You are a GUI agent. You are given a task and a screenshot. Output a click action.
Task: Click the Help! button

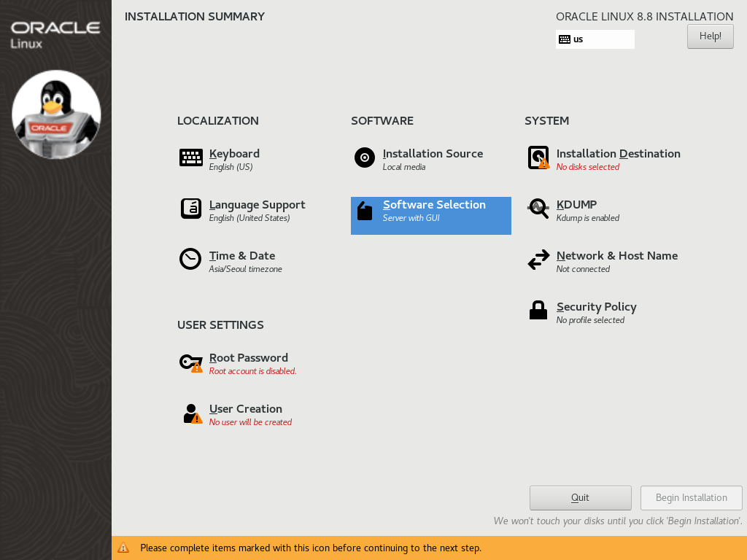pyautogui.click(x=711, y=36)
